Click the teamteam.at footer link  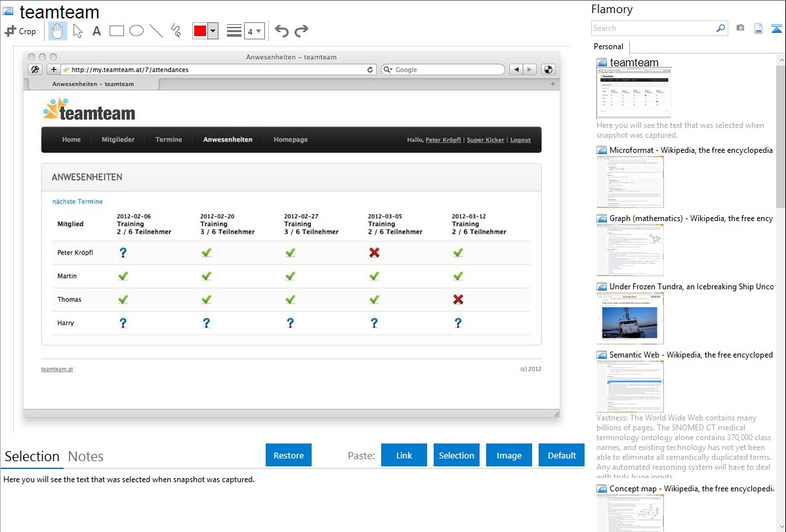(x=57, y=369)
